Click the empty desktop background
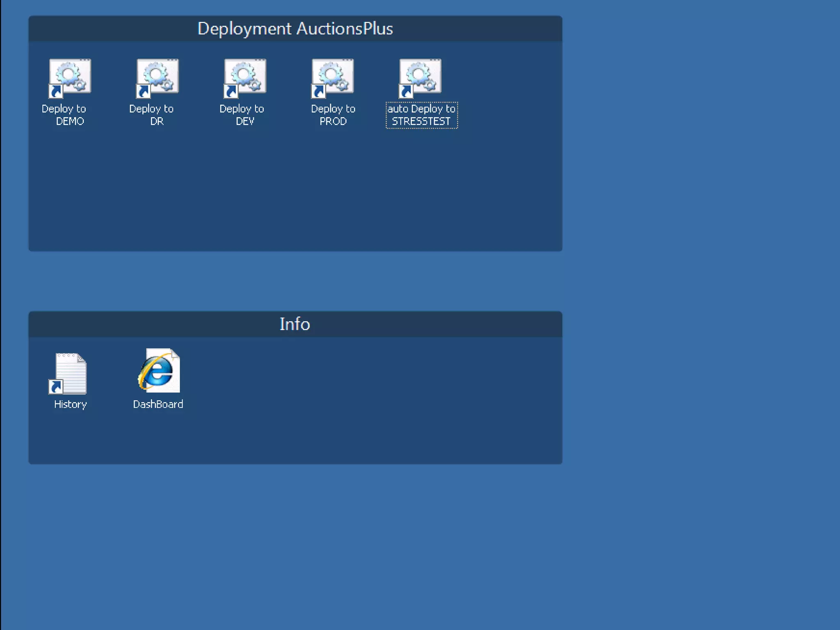The height and width of the screenshot is (630, 840). coord(697,328)
